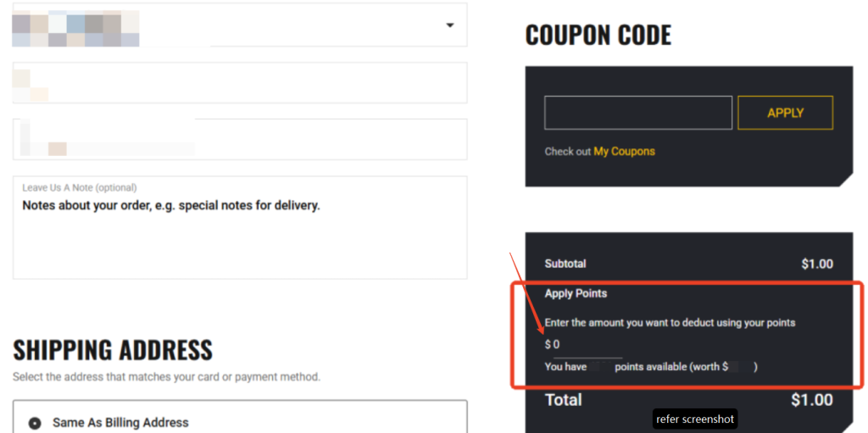
Task: Click the coupon code input box
Action: [x=637, y=113]
